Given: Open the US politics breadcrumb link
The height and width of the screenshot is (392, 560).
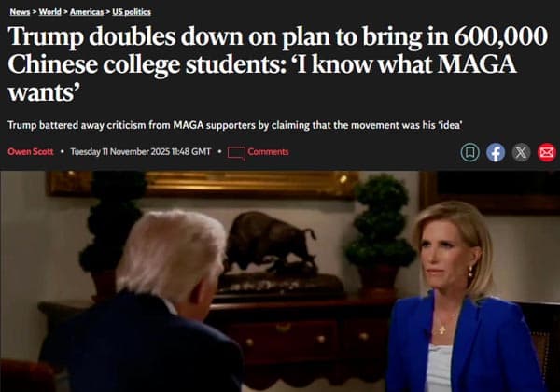Looking at the screenshot, I should click(x=132, y=12).
